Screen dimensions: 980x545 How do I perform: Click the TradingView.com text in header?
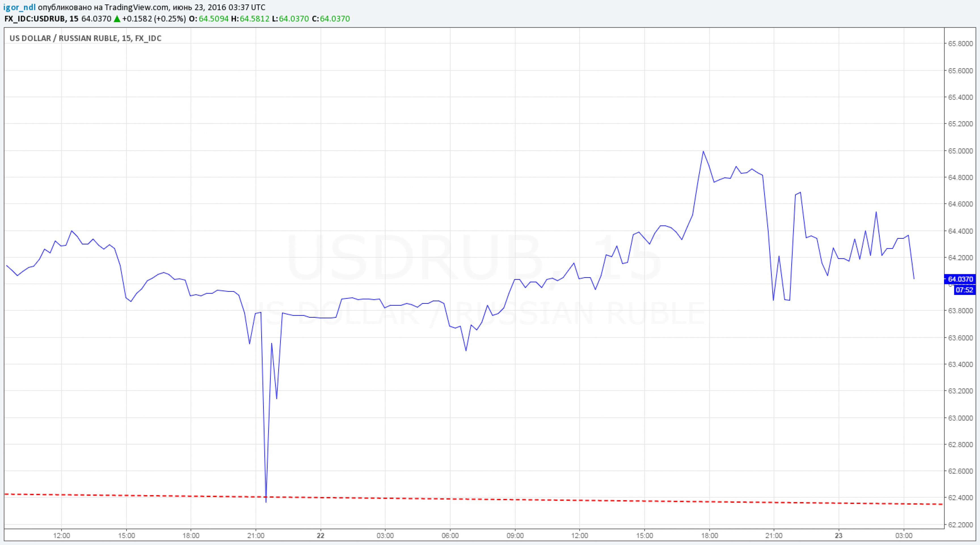coord(137,7)
